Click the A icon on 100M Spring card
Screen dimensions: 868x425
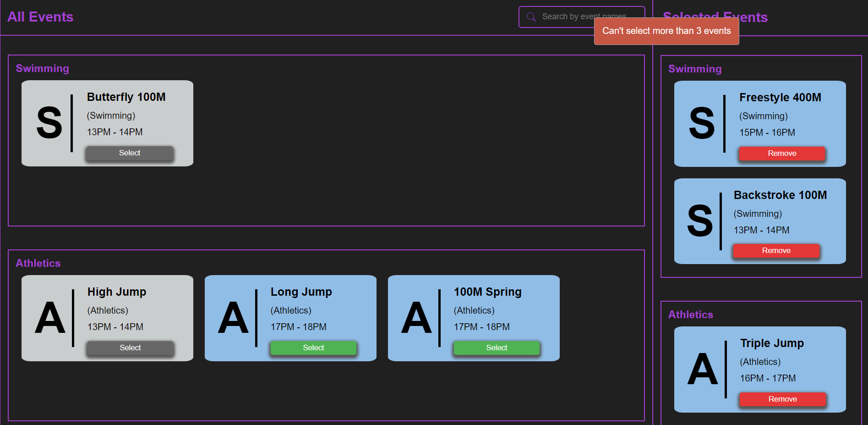click(417, 318)
